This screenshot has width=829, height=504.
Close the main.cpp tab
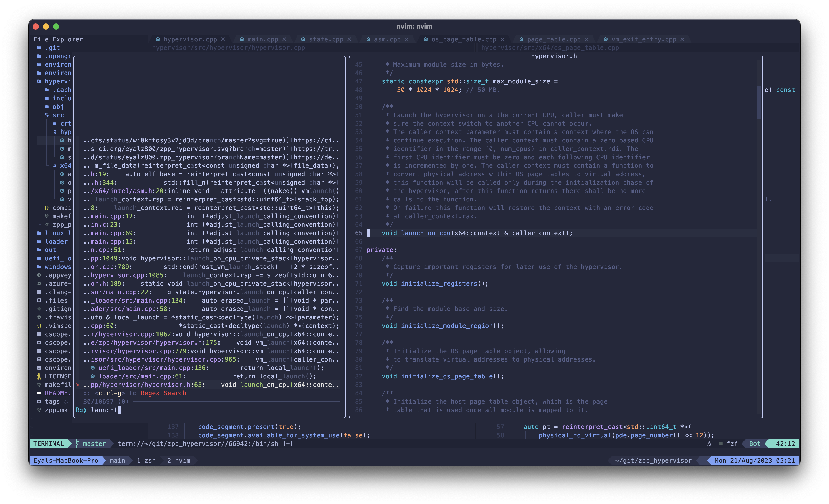pyautogui.click(x=284, y=39)
